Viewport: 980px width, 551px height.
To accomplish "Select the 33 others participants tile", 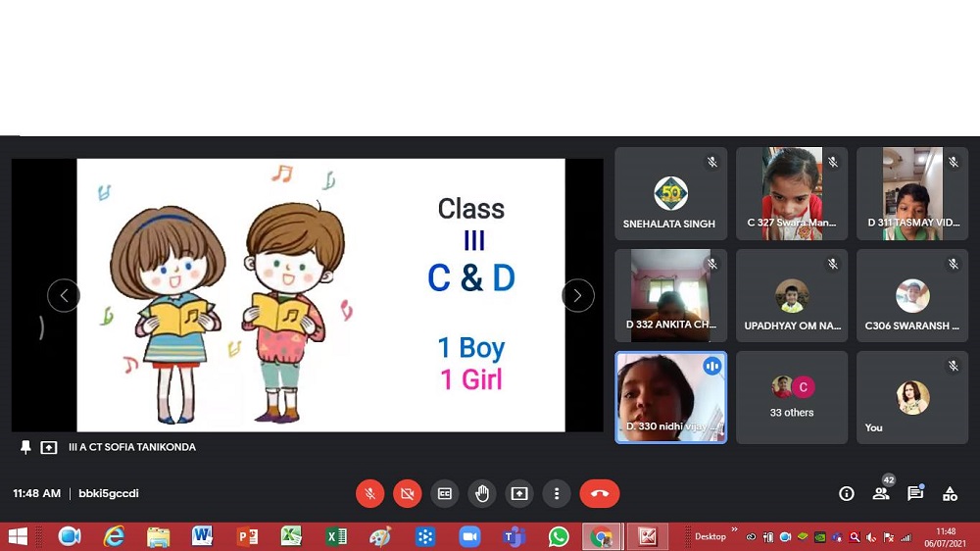I will coord(792,397).
